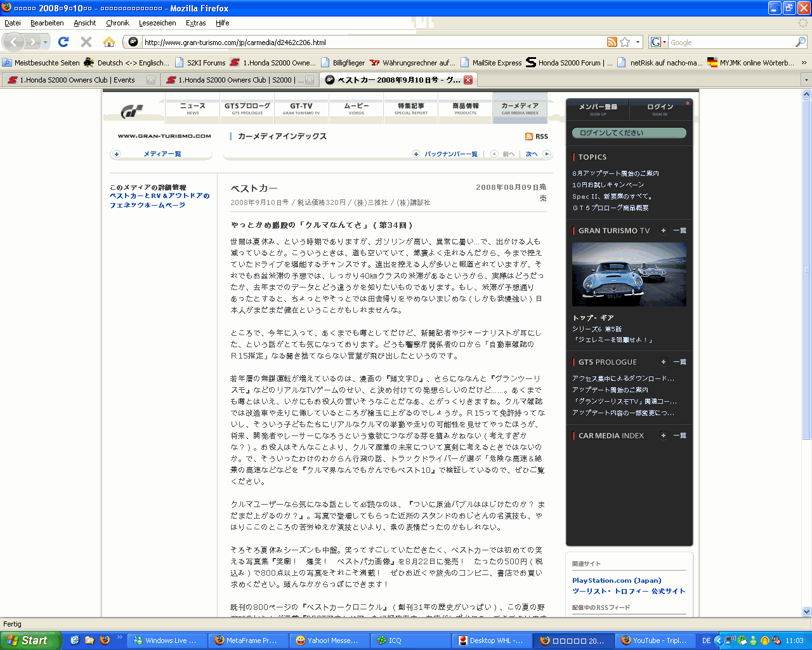Open the GT-TV navigation section
The image size is (812, 650).
tap(301, 109)
